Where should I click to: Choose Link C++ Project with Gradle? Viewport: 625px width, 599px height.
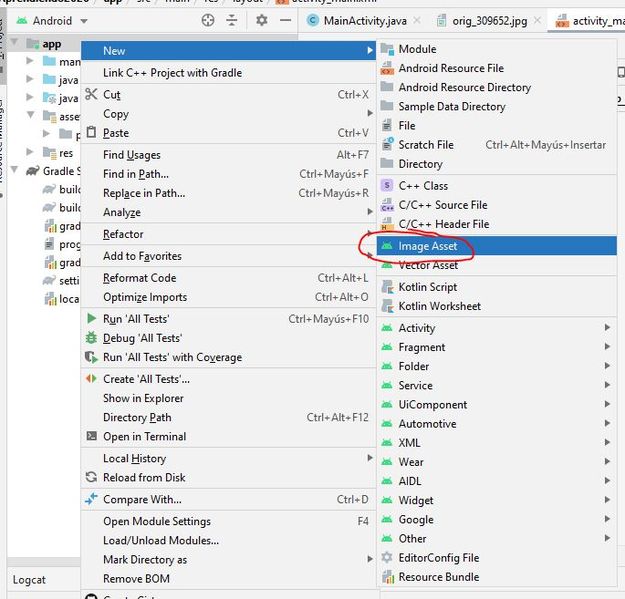(228, 73)
